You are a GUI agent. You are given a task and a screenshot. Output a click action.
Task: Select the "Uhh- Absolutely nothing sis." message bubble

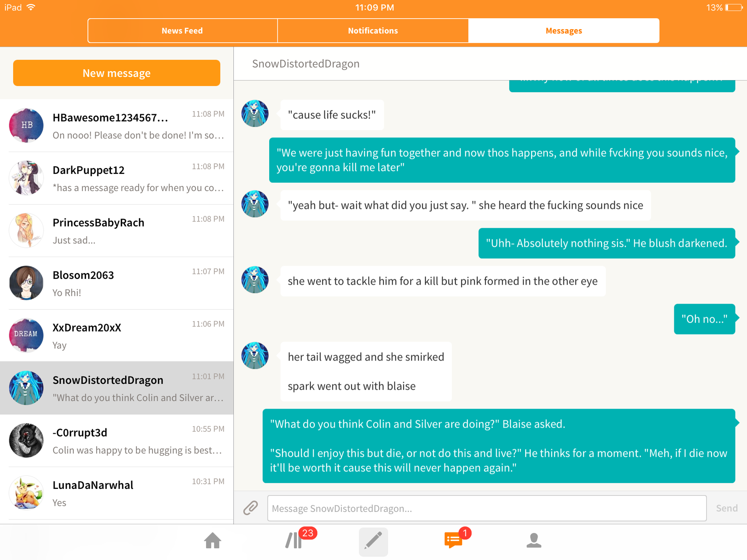[607, 243]
